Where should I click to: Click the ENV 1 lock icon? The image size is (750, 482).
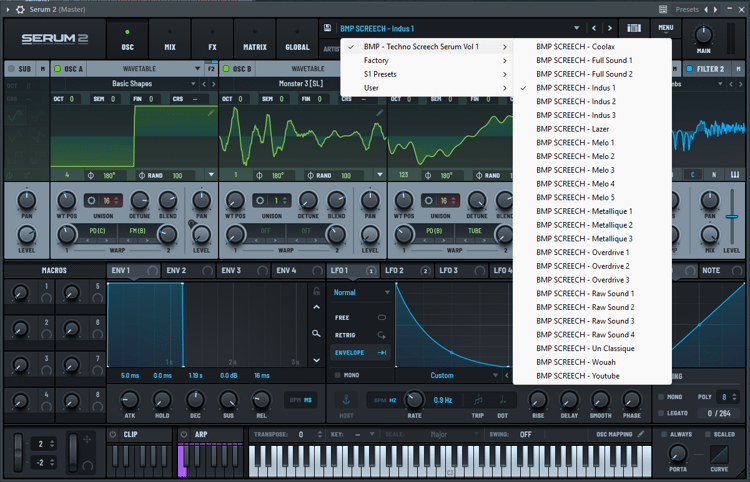point(316,291)
